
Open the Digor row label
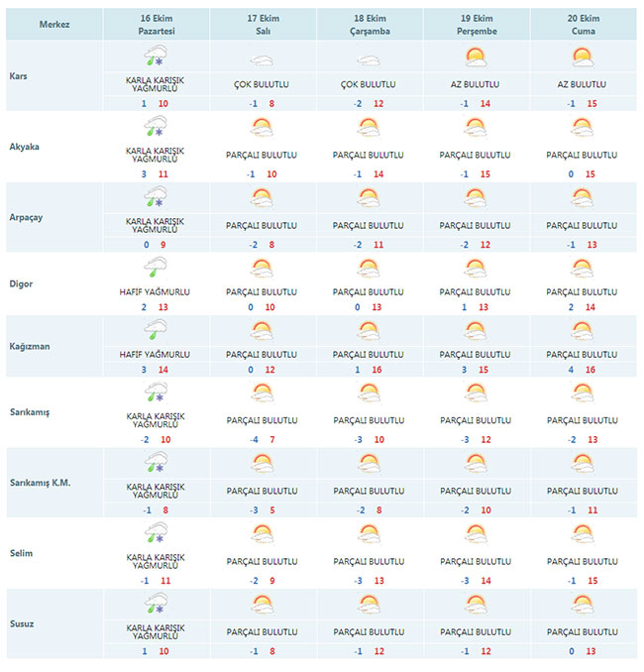coord(21,283)
